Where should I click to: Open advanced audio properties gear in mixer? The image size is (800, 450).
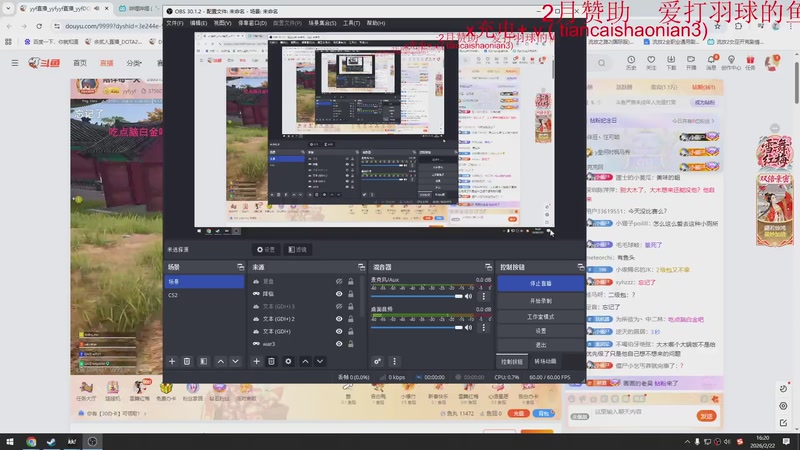[378, 361]
